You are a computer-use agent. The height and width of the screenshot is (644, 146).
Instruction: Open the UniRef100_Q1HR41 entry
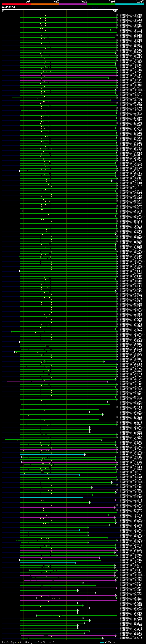coord(131,203)
